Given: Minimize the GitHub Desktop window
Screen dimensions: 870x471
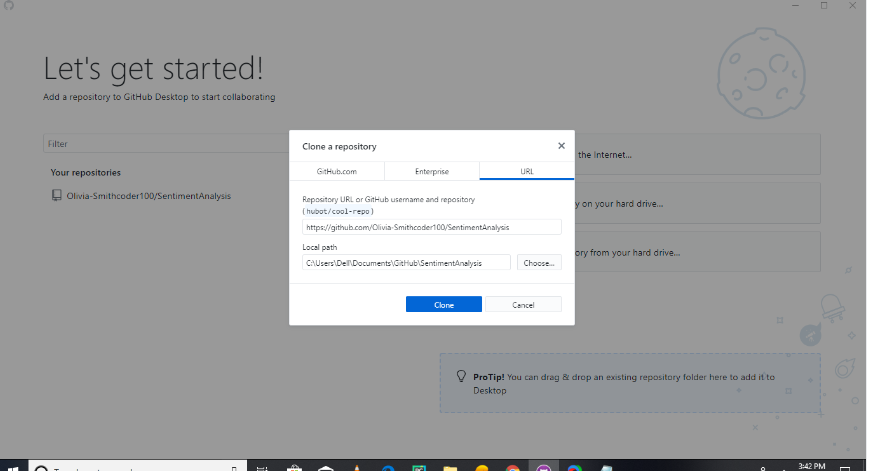Looking at the screenshot, I should tap(795, 6).
